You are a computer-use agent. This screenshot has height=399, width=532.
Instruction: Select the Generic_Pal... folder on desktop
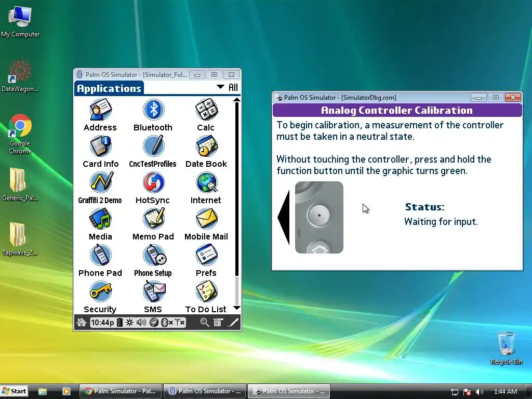(x=20, y=184)
